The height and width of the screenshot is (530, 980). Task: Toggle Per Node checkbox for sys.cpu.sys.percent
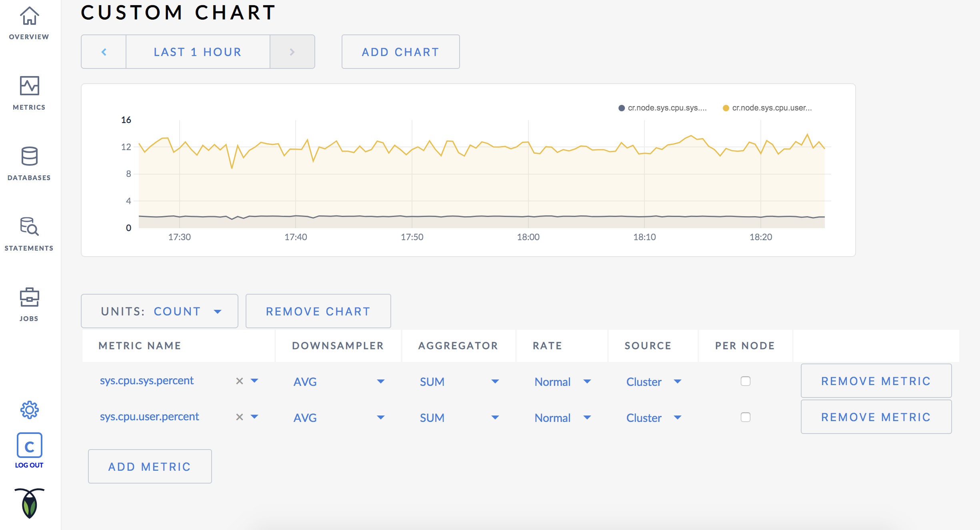745,381
